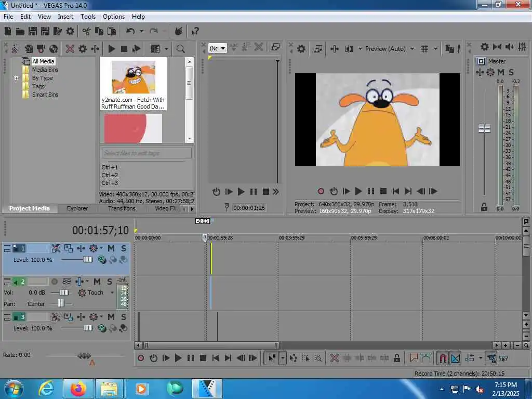Click the Normal Edit Tool icon
This screenshot has height=399, width=532.
(272, 358)
